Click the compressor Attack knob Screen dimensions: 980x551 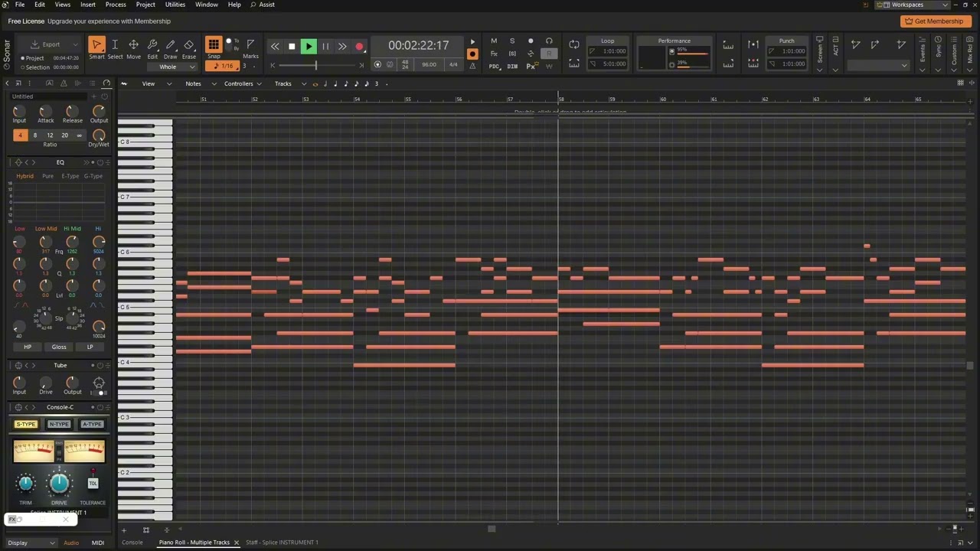click(45, 111)
